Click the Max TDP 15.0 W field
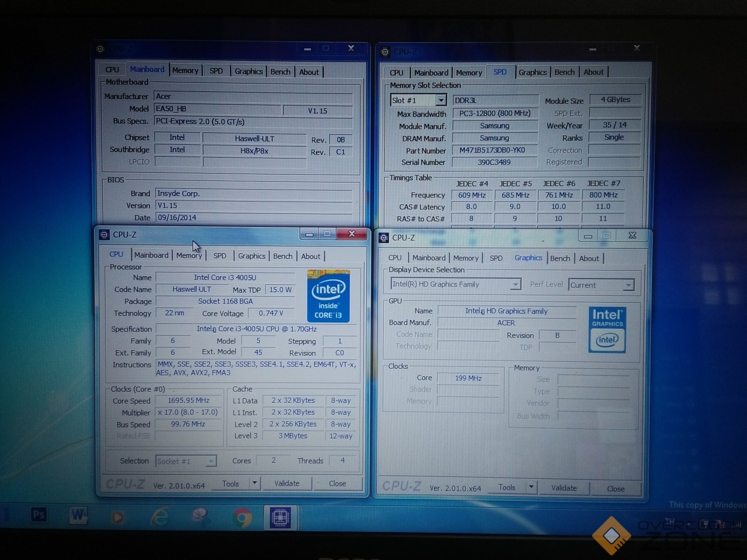 click(x=280, y=290)
